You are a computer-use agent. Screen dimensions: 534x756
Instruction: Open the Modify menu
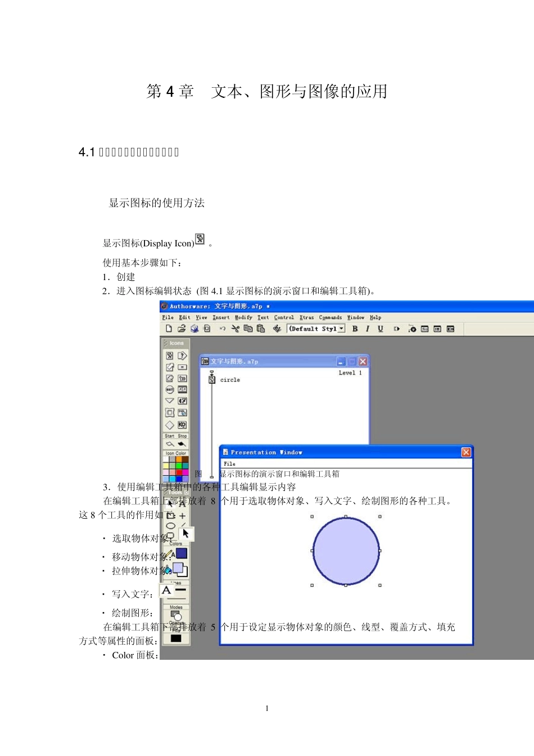(x=243, y=317)
